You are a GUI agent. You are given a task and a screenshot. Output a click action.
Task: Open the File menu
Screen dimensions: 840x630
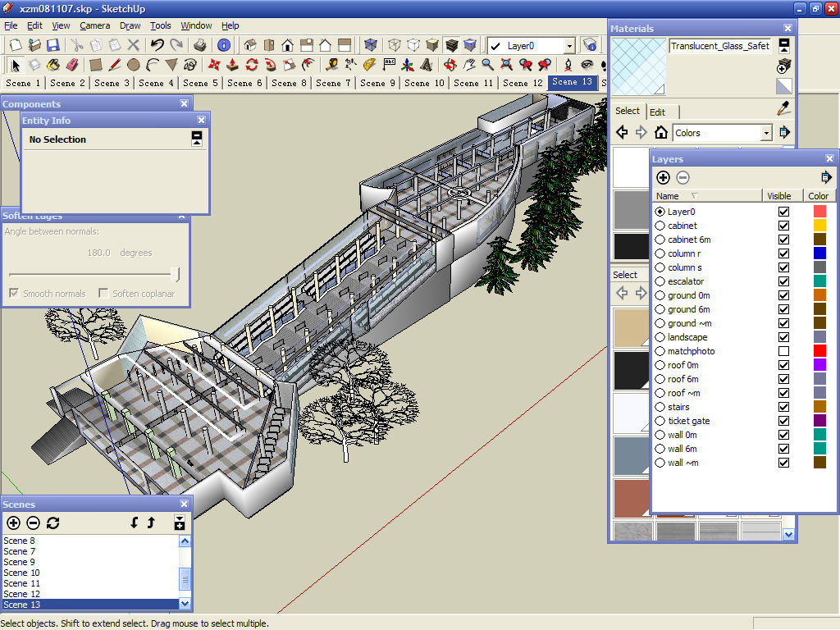(x=11, y=25)
